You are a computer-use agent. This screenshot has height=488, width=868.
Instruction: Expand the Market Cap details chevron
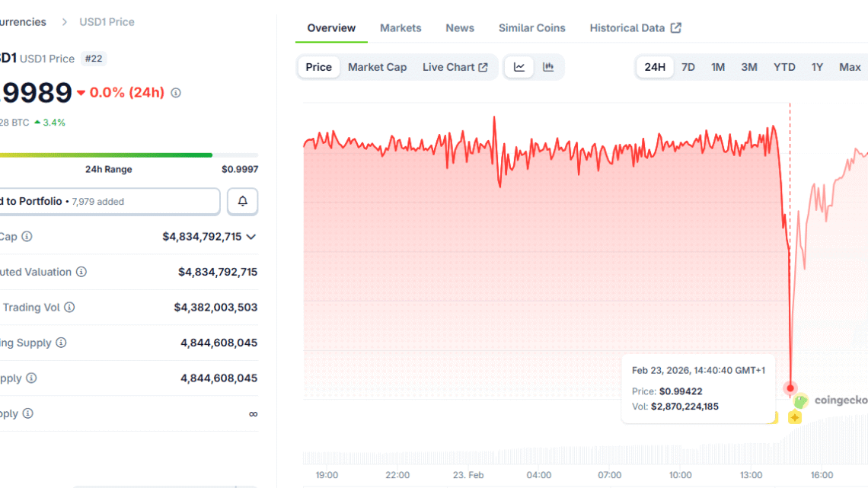(x=251, y=237)
